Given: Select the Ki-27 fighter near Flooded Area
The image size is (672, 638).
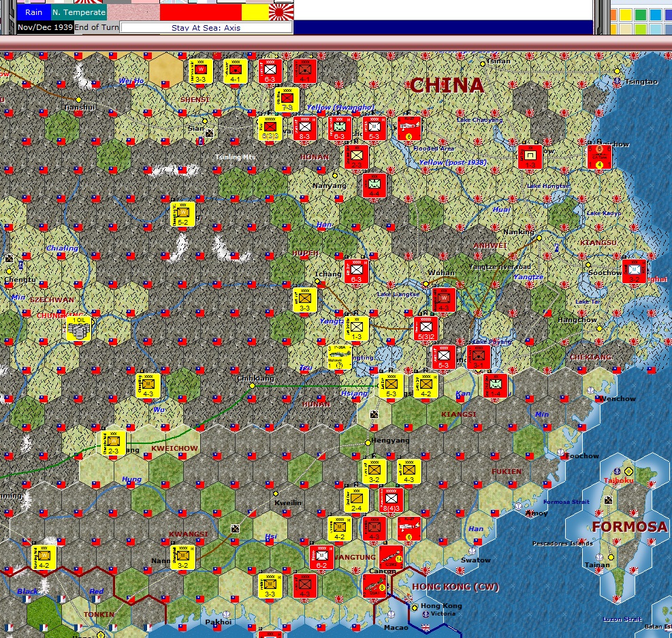Looking at the screenshot, I should 409,128.
